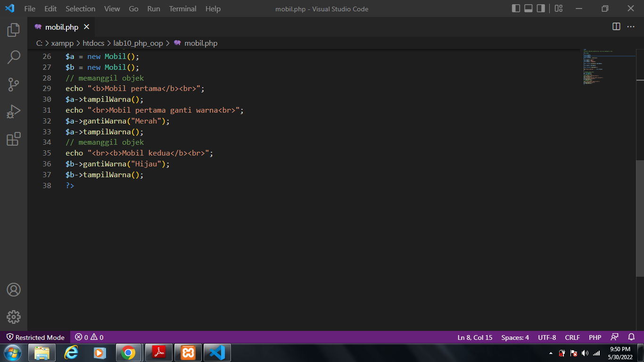The width and height of the screenshot is (644, 362).
Task: Change encoding via UTF-8 status item
Action: [546, 337]
